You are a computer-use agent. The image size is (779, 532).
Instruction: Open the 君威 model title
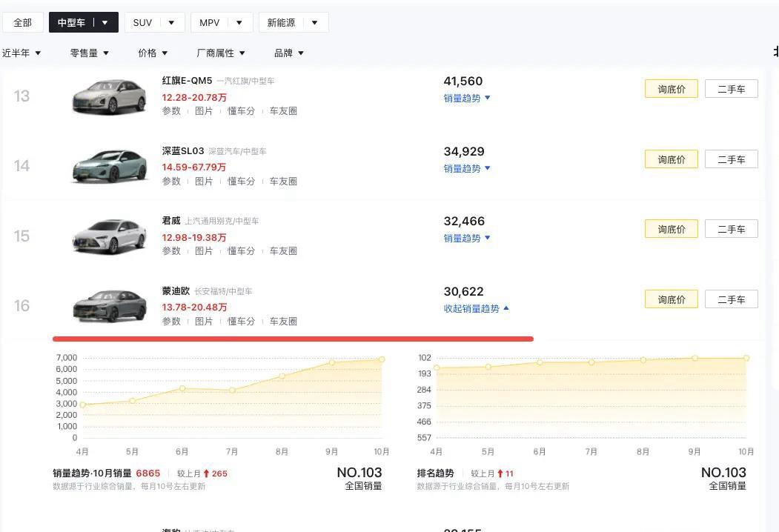pos(171,221)
